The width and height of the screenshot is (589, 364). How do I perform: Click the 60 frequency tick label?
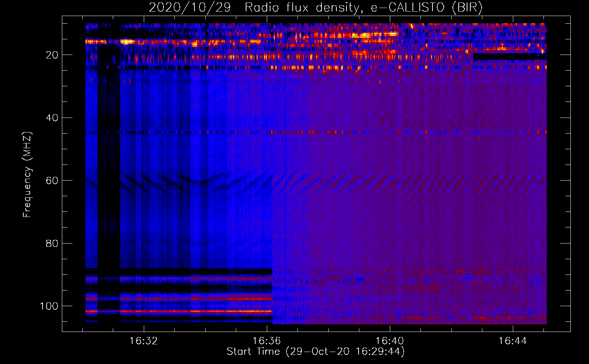[52, 181]
